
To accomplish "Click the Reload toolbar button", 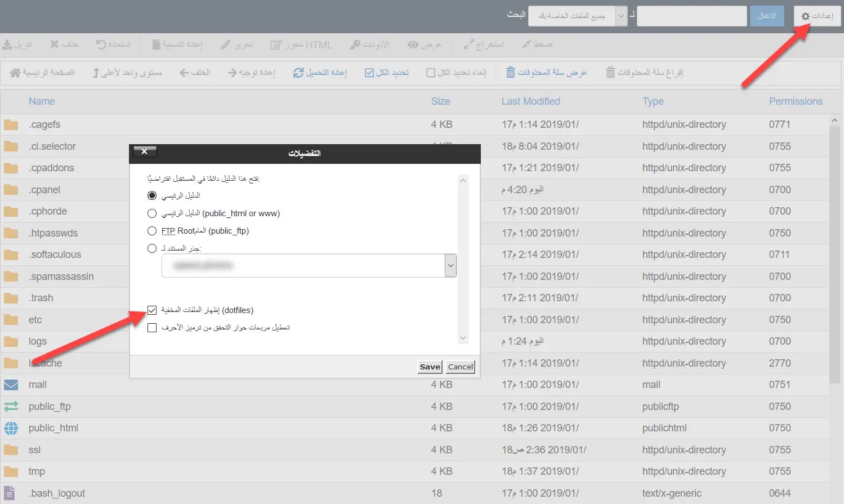I will 320,73.
